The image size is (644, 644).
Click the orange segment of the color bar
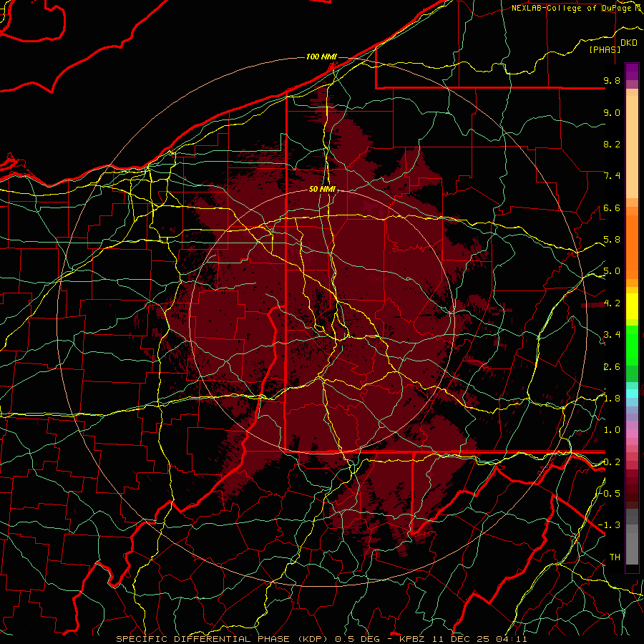[632, 248]
